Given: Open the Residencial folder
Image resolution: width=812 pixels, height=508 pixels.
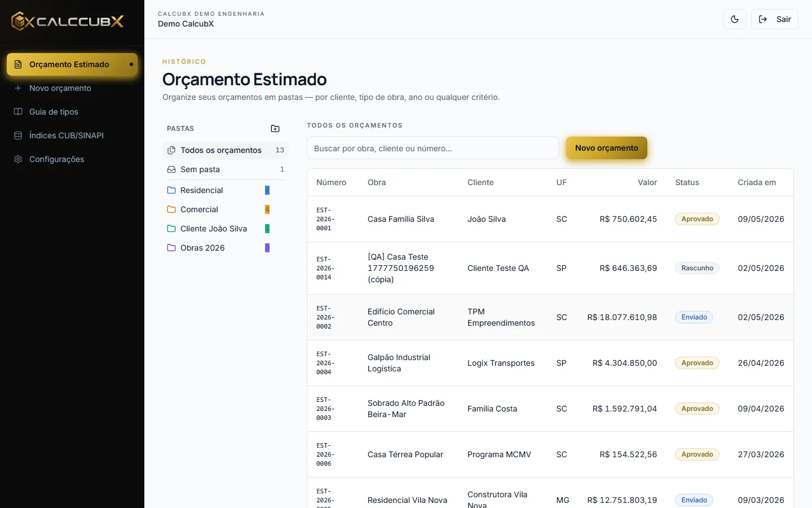Looking at the screenshot, I should (219, 190).
